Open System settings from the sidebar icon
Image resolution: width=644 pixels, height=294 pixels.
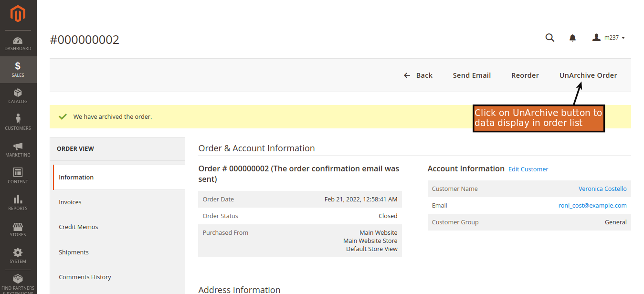pyautogui.click(x=18, y=255)
